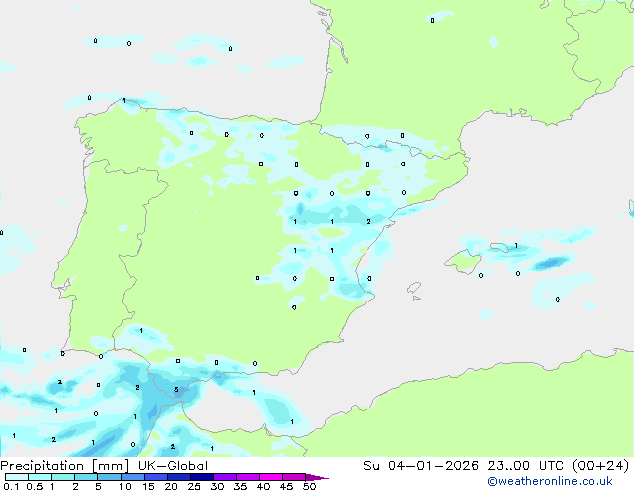Click the 'Su 04-01-2026' date text
This screenshot has width=634, height=490.
point(421,466)
